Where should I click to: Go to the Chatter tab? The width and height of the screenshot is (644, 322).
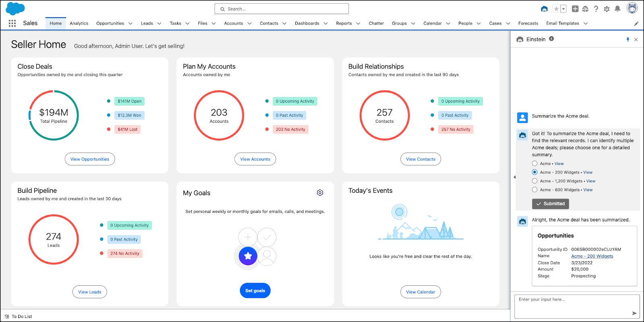pos(376,23)
